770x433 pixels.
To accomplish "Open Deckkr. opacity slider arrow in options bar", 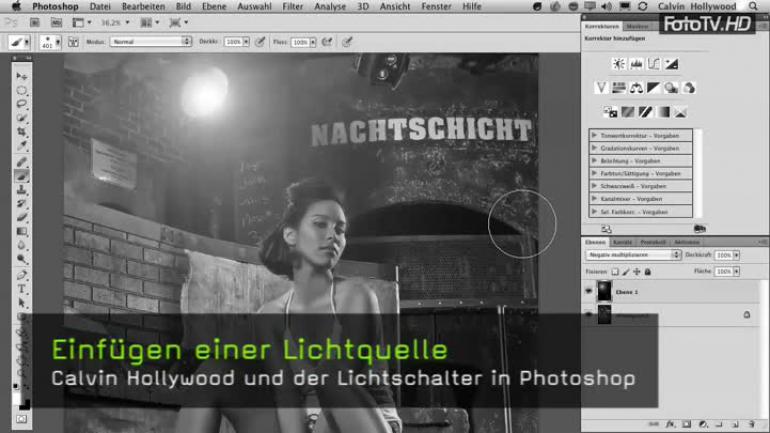I will tap(246, 42).
